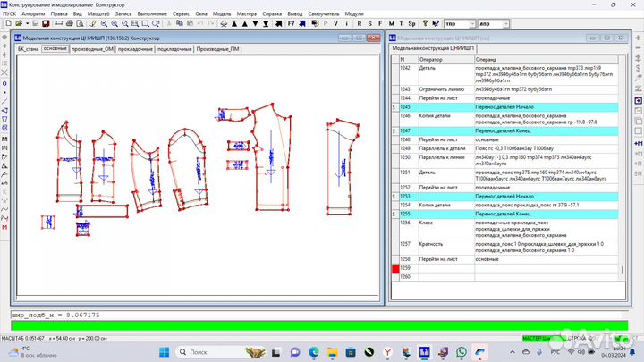Viewport: 644px width, 362px height.
Task: Toggle the $ marker on row 1245
Action: (x=394, y=106)
